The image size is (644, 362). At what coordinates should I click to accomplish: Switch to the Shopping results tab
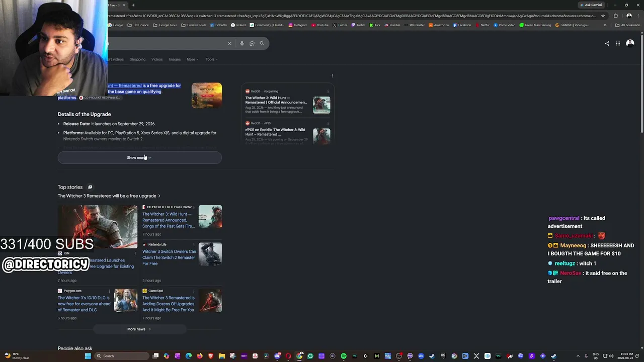(137, 59)
